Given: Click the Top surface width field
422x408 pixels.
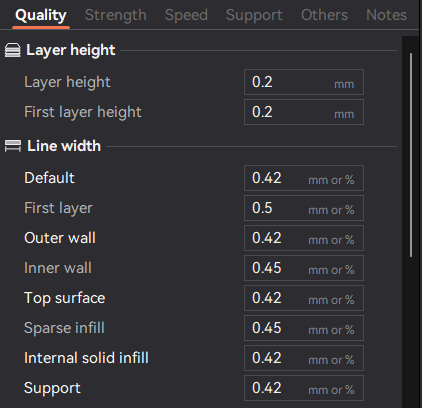Looking at the screenshot, I should tap(304, 298).
